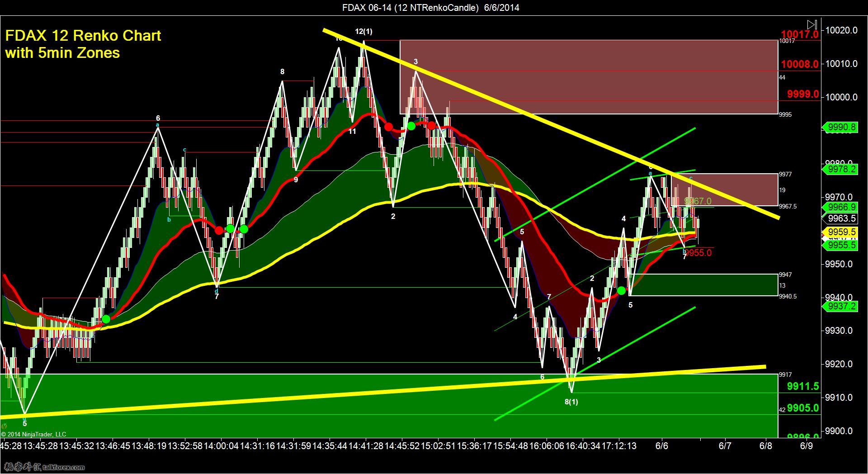868x474 pixels.
Task: Click the scroll-to-latest-bar arrow icon
Action: click(x=812, y=24)
